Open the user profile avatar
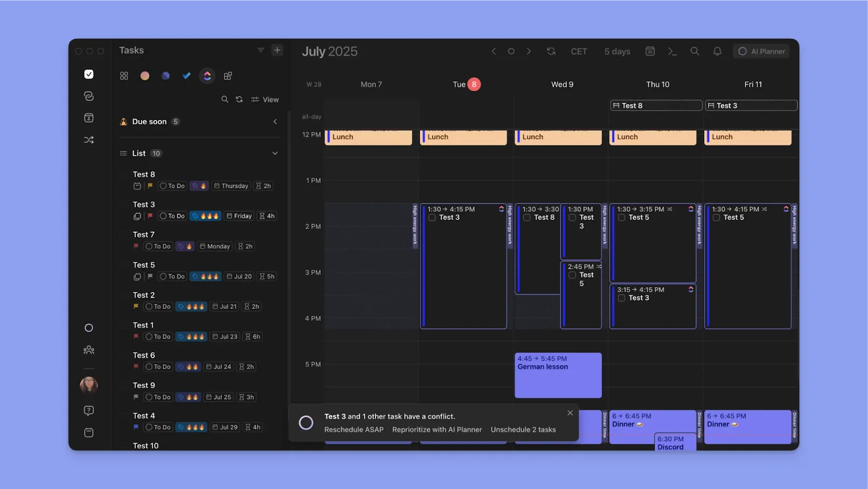Screen dimensions: 868x489 point(89,385)
